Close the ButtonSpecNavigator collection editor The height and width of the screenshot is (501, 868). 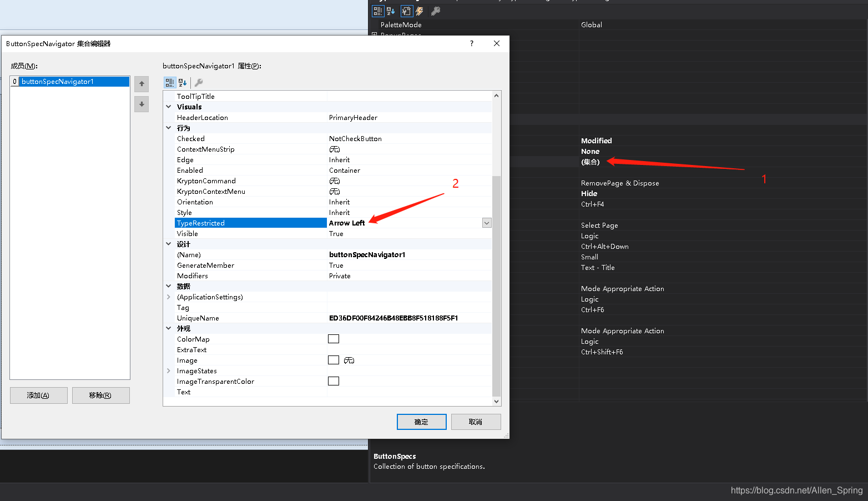tap(497, 43)
